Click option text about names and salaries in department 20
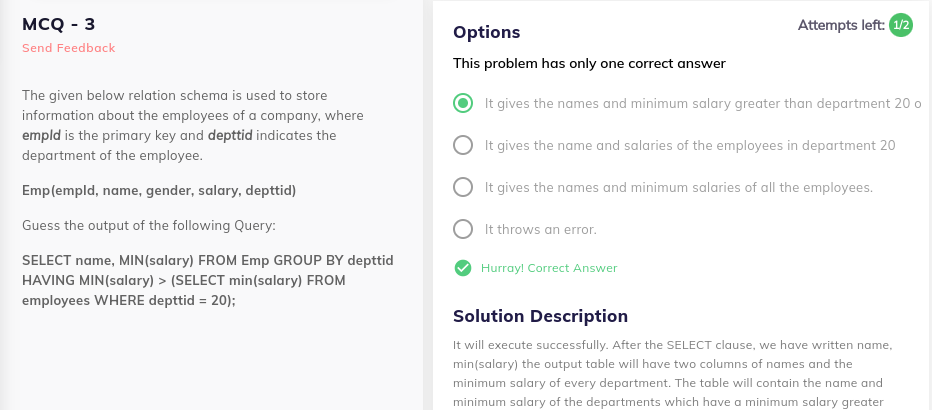 pyautogui.click(x=689, y=146)
